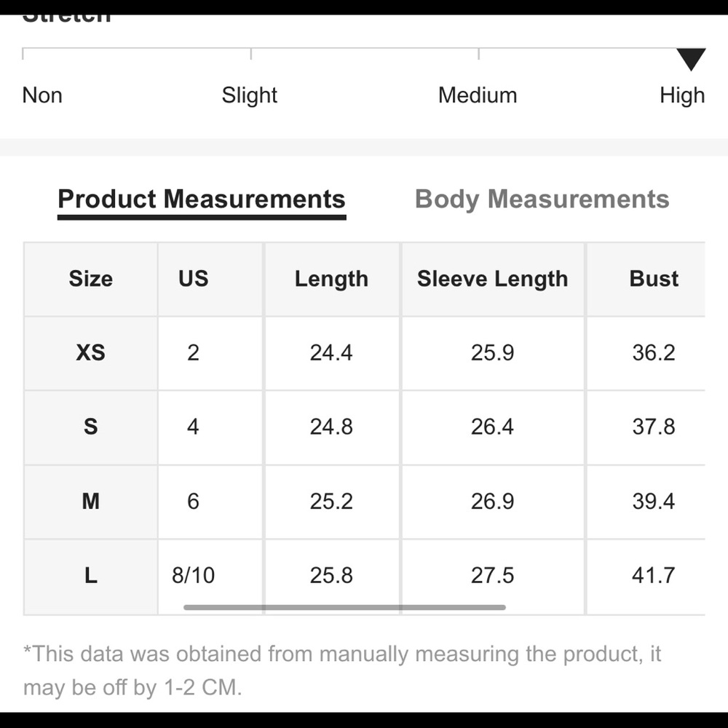Click the table's horizontal scrollbar

coord(344,607)
